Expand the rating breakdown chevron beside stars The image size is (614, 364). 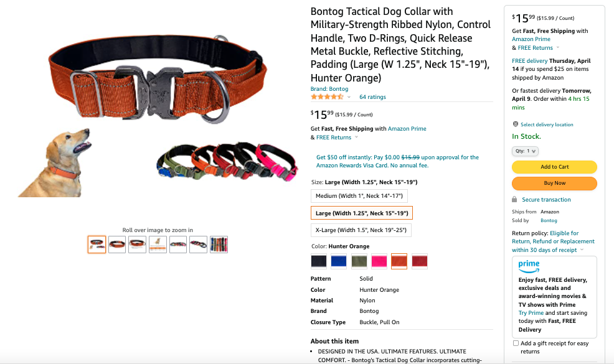coord(349,97)
